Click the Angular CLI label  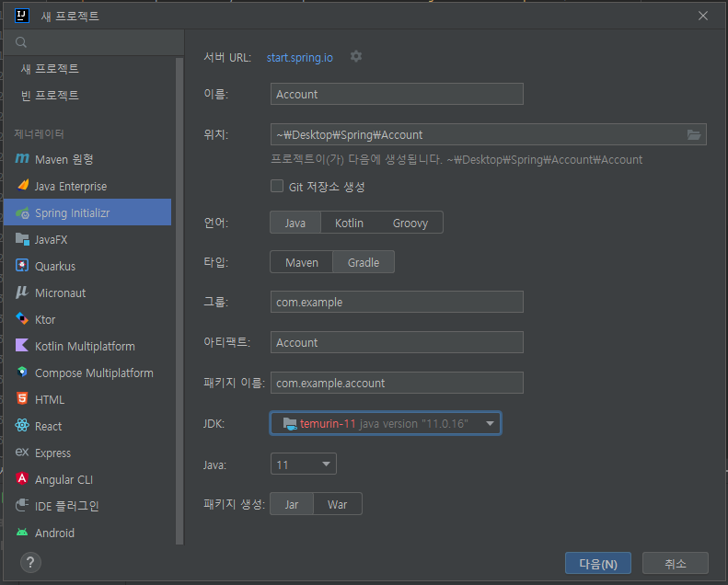coord(64,480)
